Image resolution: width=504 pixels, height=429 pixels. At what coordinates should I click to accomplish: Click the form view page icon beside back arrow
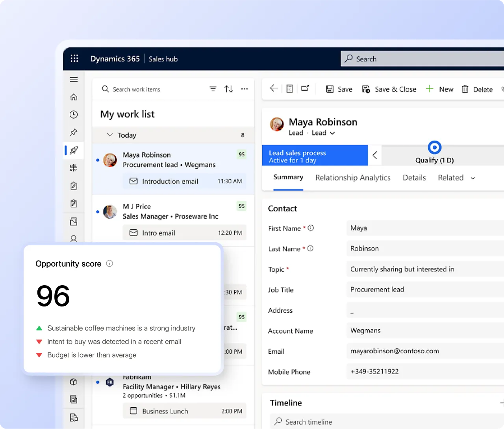(x=289, y=89)
